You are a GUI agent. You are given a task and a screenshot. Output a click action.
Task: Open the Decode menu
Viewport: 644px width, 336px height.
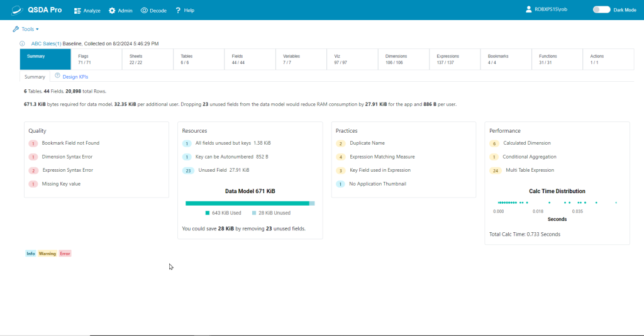153,11
